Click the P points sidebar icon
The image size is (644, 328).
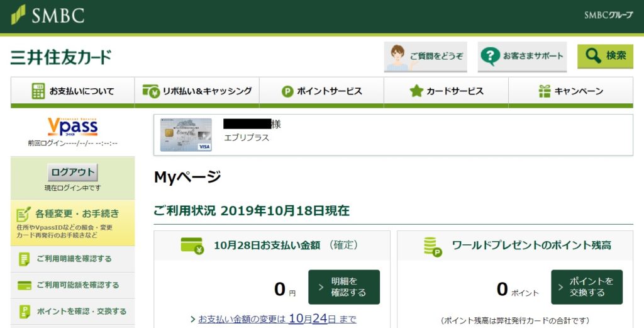(25, 312)
